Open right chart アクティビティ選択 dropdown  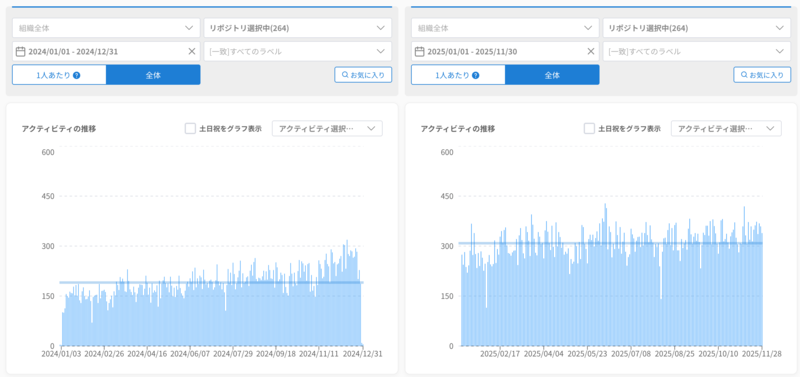click(727, 129)
